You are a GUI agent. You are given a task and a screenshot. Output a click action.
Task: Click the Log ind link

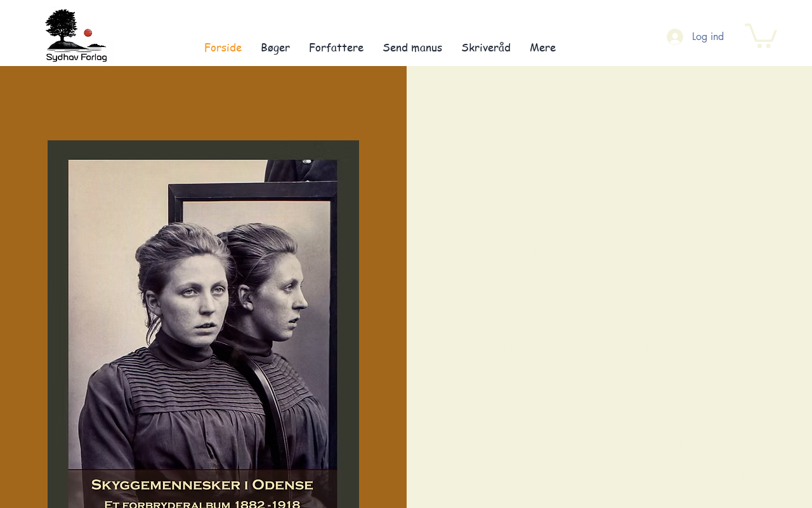click(x=708, y=37)
